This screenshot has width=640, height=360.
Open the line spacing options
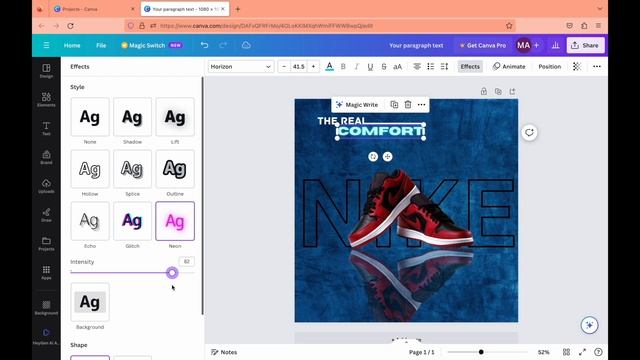point(444,67)
